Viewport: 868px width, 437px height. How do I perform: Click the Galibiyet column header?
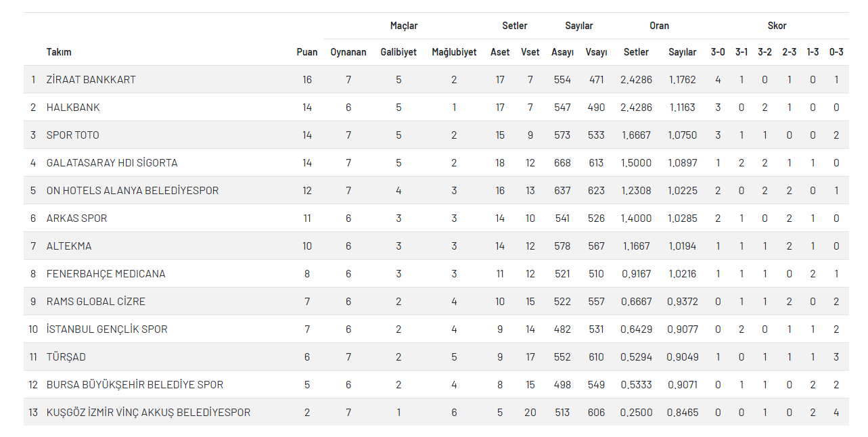pos(398,52)
